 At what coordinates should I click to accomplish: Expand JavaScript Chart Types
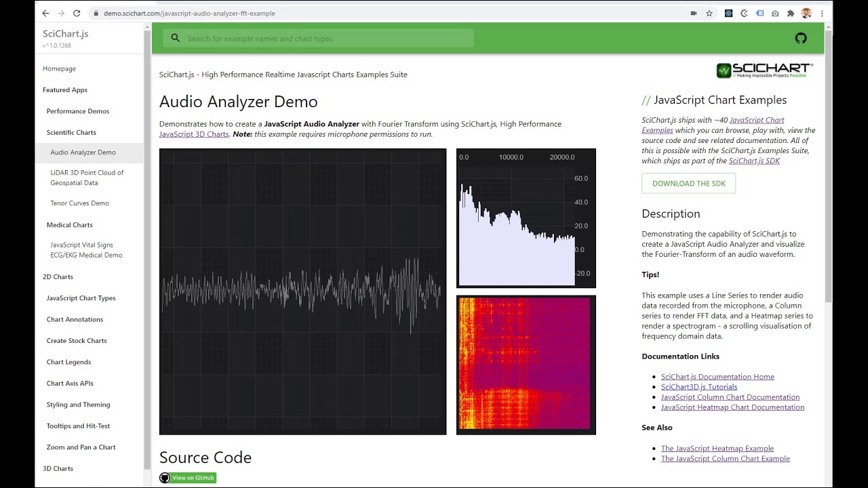pyautogui.click(x=81, y=298)
